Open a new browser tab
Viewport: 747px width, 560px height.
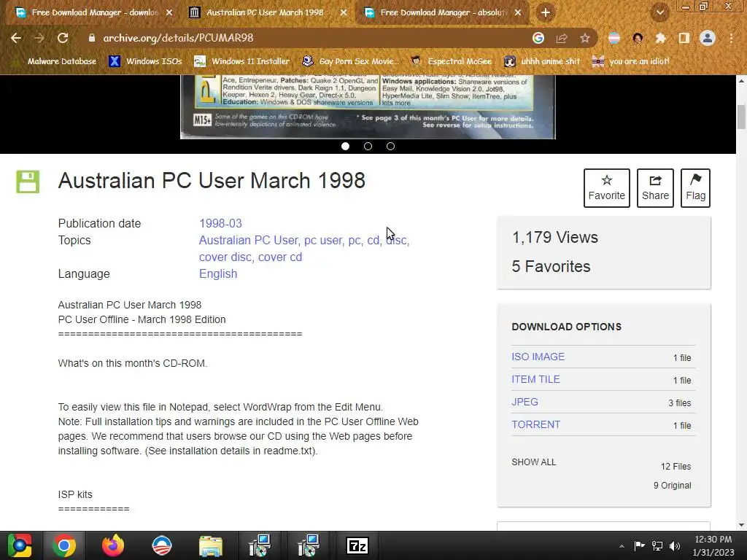pyautogui.click(x=546, y=13)
